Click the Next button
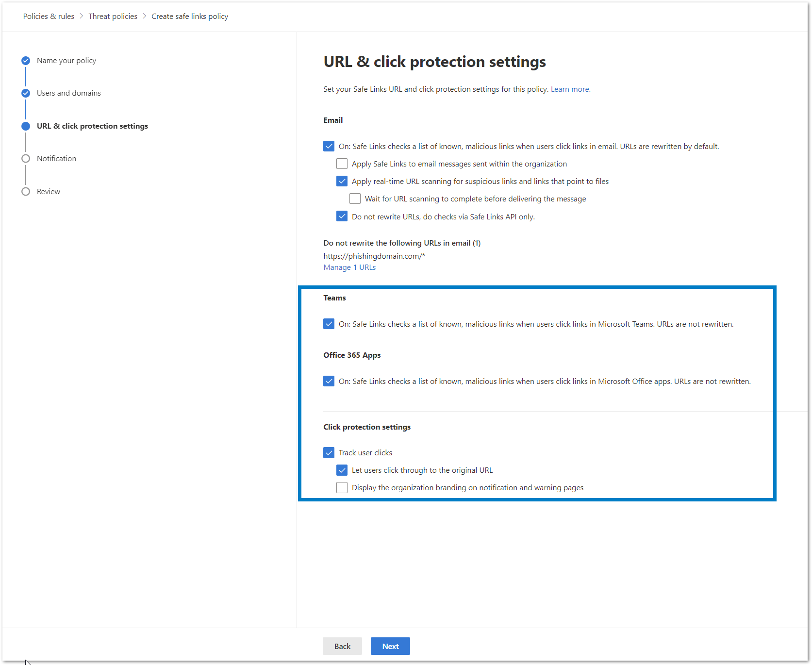This screenshot has width=812, height=665. (x=390, y=646)
